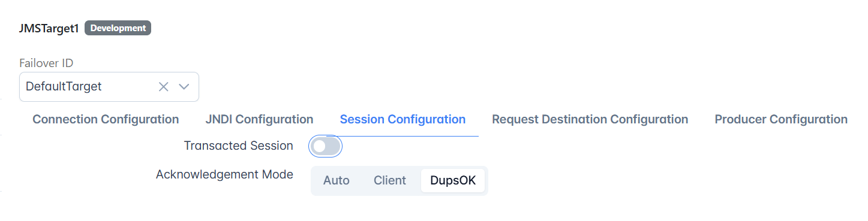
Task: Open the Failover ID combo box
Action: tap(109, 87)
